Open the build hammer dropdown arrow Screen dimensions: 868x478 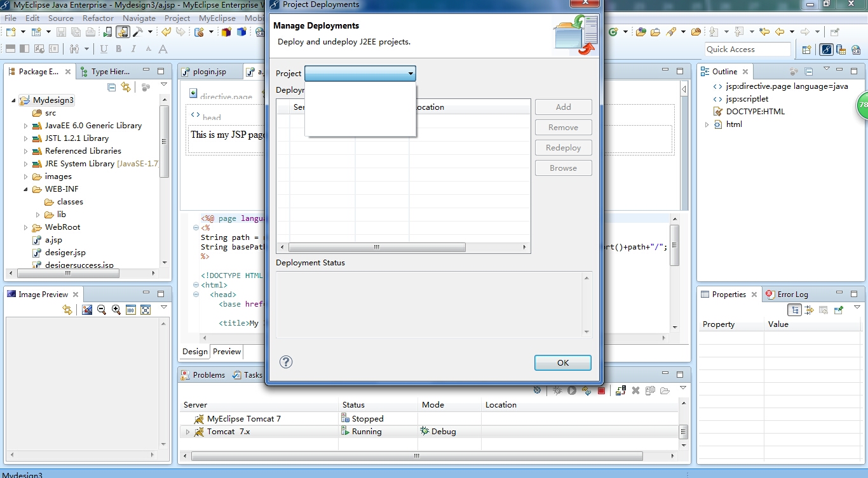[x=151, y=32]
